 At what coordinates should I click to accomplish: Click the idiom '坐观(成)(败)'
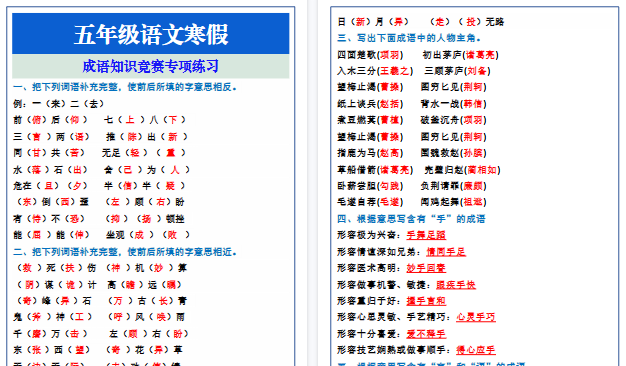148,235
